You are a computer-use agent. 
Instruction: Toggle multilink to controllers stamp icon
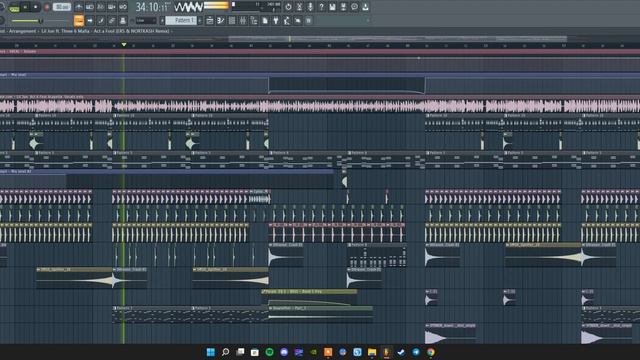tap(123, 20)
